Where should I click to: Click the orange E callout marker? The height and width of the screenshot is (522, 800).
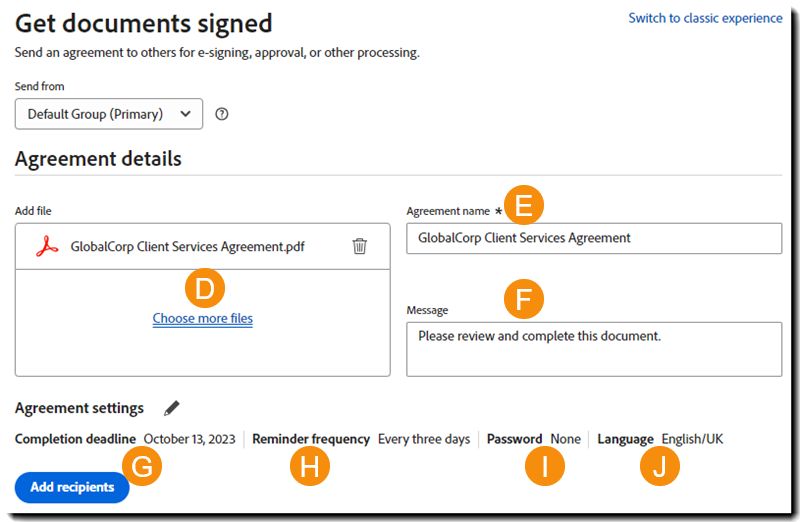[524, 205]
